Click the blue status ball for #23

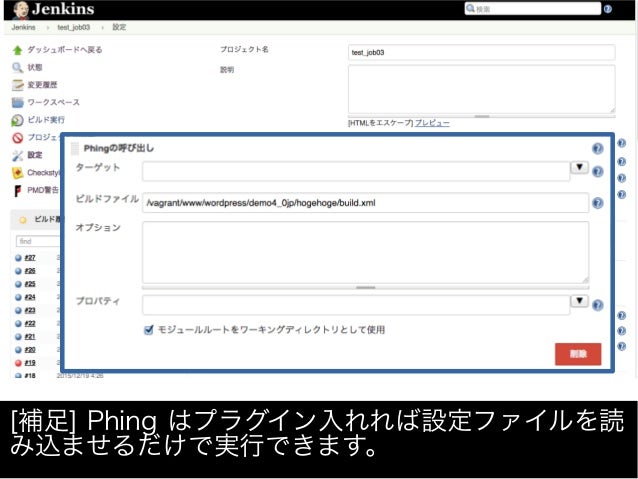[x=18, y=311]
